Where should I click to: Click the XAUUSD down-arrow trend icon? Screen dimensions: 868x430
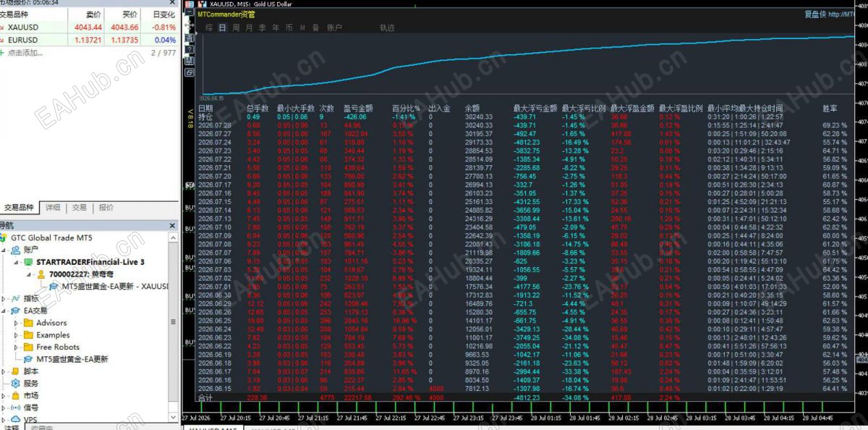(x=3, y=27)
